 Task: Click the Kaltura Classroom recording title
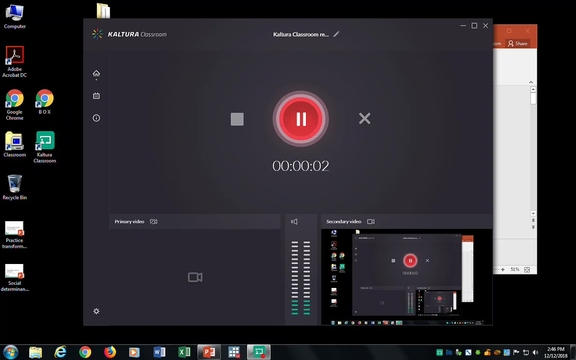tap(300, 35)
